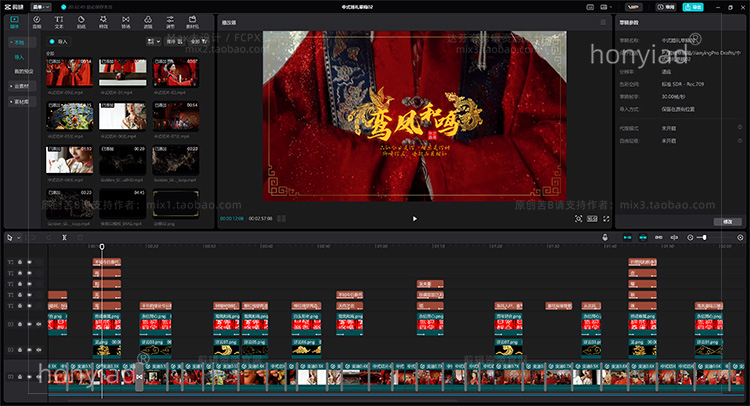Expand the 云素材 cloud materials section

point(20,86)
